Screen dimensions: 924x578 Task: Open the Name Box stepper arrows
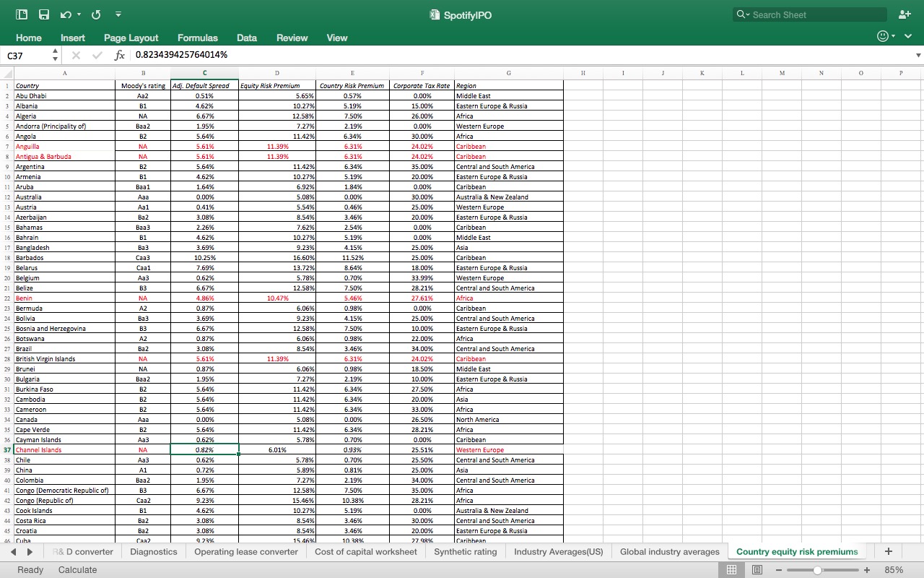tap(54, 55)
